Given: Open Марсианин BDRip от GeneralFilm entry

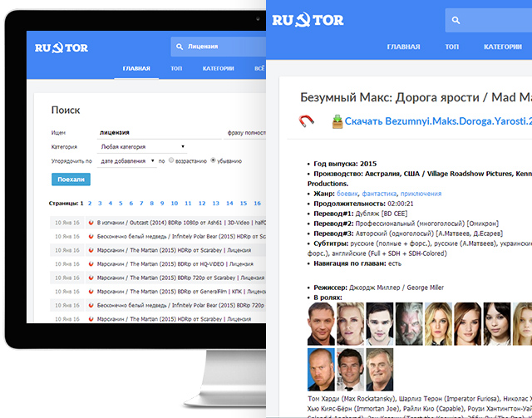Looking at the screenshot, I should click(x=181, y=292).
